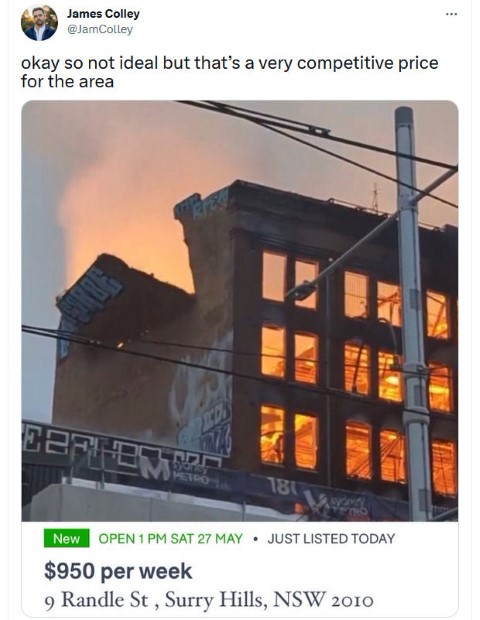Click the street light pole in photo

410,312
